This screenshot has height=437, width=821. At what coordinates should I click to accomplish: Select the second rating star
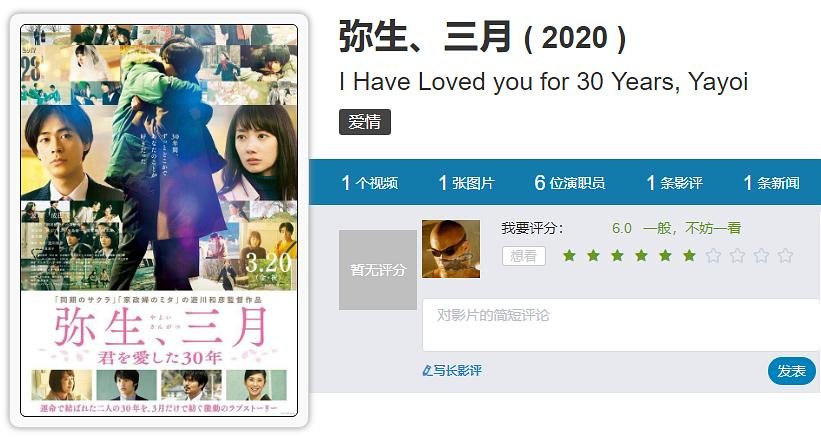click(x=593, y=255)
